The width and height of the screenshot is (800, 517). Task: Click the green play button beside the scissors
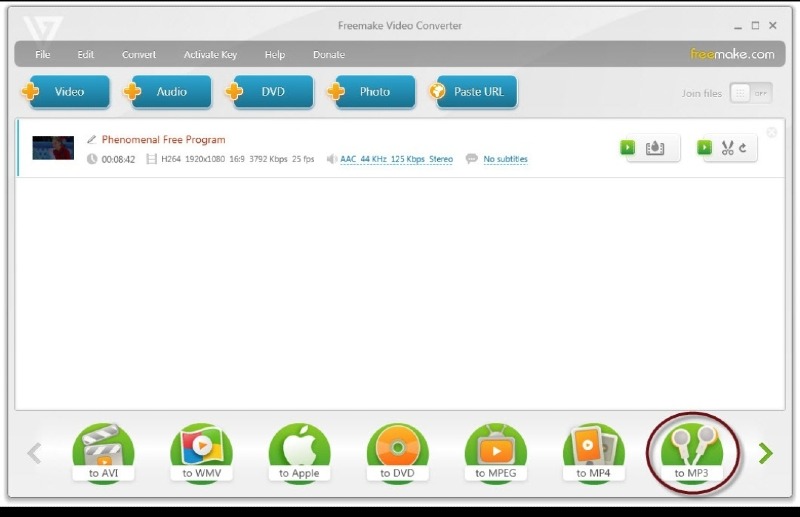(705, 147)
